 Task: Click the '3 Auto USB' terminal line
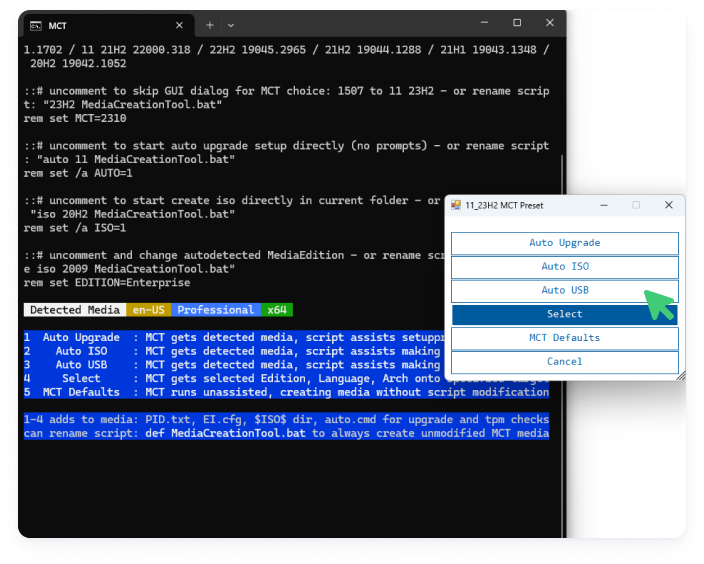(234, 365)
